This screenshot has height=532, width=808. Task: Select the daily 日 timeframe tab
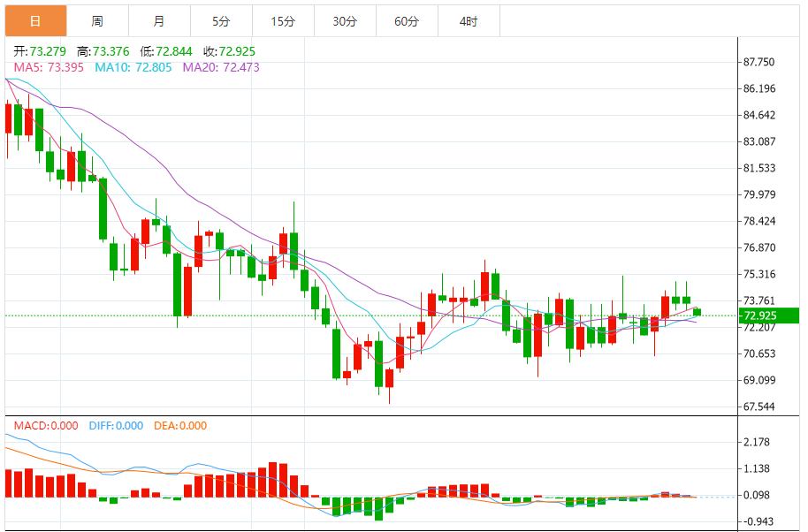[35, 21]
